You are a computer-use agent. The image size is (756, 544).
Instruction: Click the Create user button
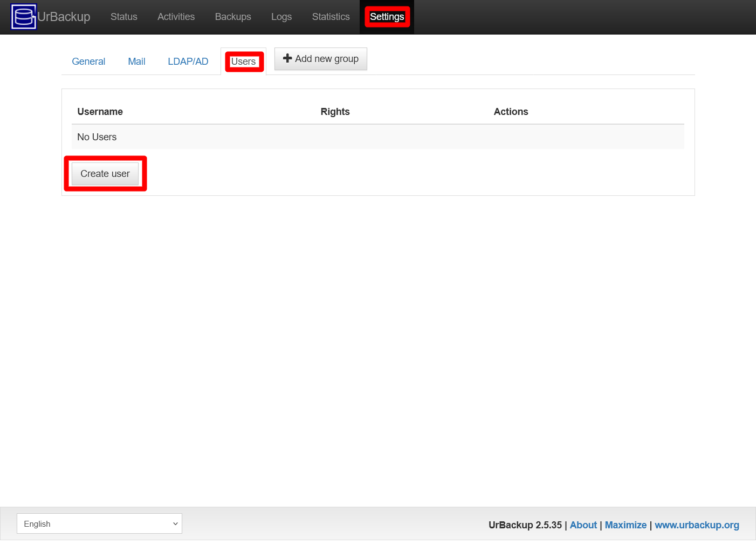[x=105, y=173]
